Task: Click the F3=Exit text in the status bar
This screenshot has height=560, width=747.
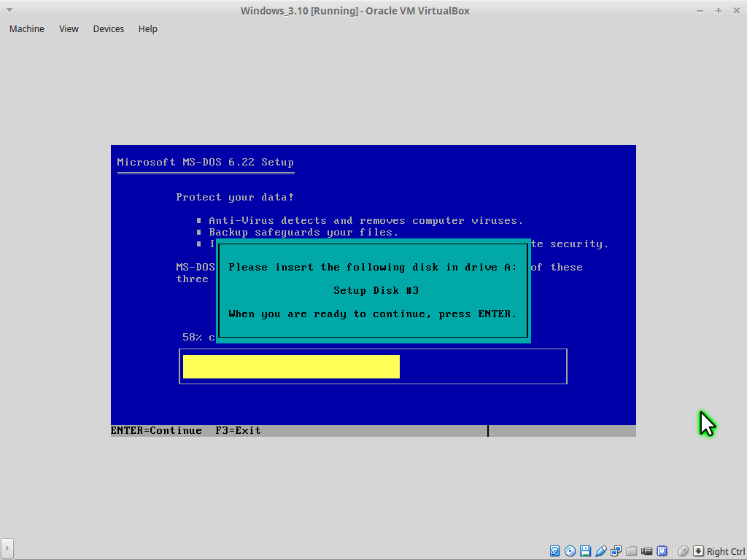Action: coord(238,431)
